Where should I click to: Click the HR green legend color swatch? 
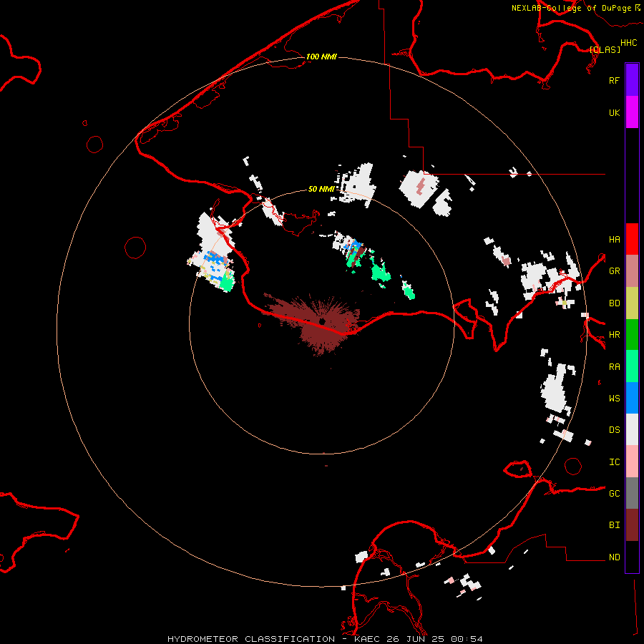[632, 335]
